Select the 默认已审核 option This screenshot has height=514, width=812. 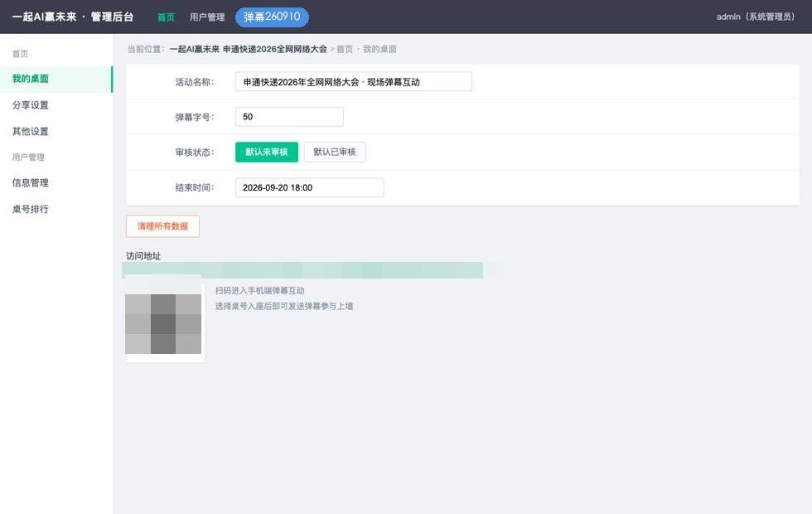(x=335, y=152)
